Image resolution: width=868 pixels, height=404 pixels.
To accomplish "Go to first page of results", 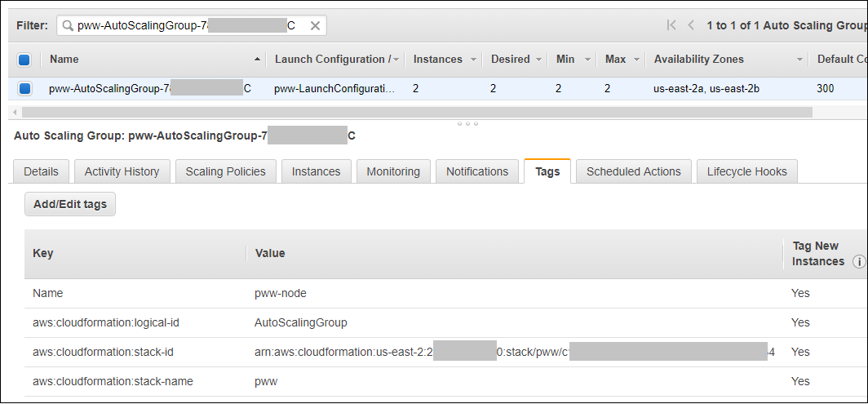I will (671, 25).
